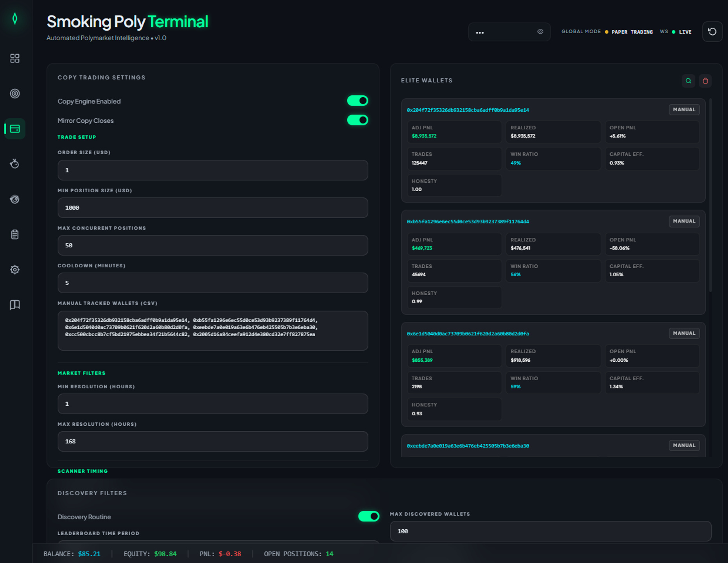Click the Elite Wallets list scrollbar
This screenshot has height=563, width=728.
(710, 195)
